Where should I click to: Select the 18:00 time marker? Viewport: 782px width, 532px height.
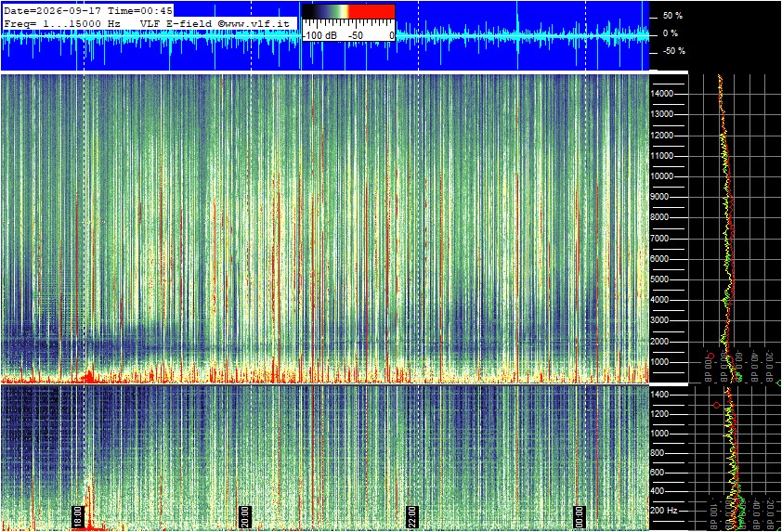77,517
